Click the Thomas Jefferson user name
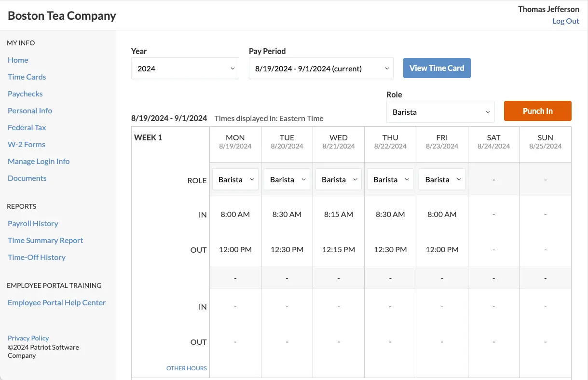 (548, 10)
